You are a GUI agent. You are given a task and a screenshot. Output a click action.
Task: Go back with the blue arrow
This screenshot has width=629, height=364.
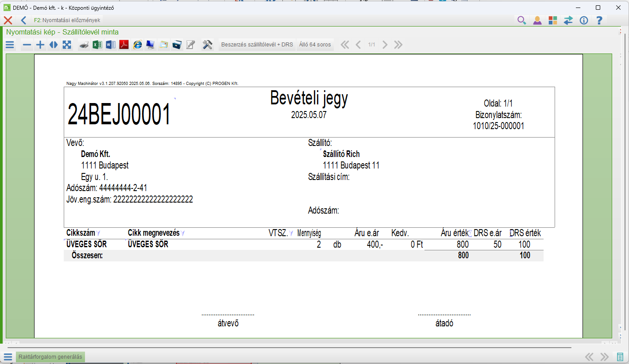point(23,20)
